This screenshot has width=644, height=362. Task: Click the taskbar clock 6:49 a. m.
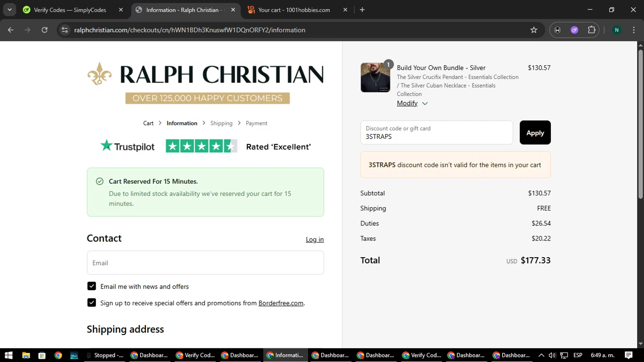[603, 355]
